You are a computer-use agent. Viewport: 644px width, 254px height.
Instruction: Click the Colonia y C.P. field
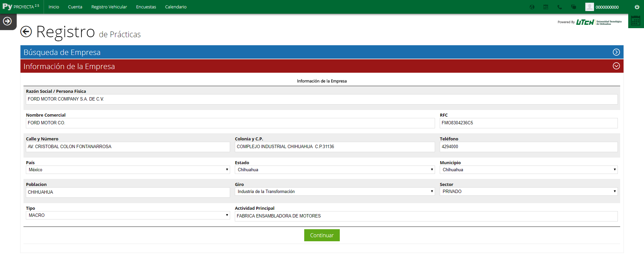(335, 147)
